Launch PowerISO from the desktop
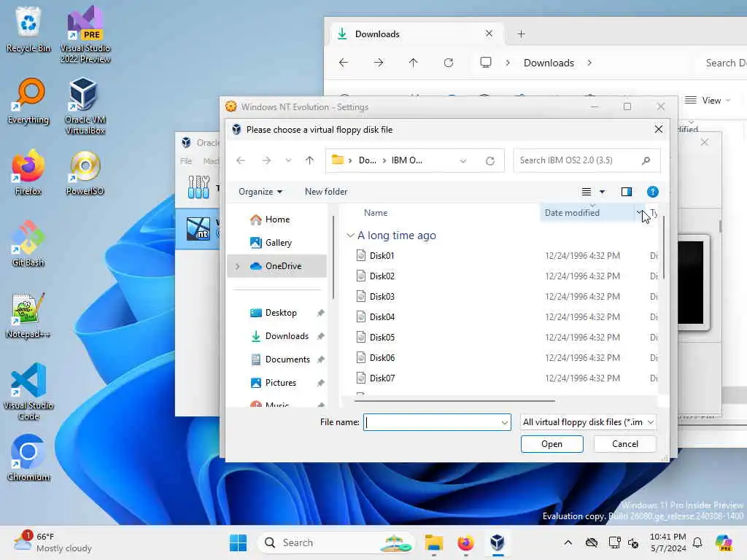The height and width of the screenshot is (560, 747). [x=85, y=172]
